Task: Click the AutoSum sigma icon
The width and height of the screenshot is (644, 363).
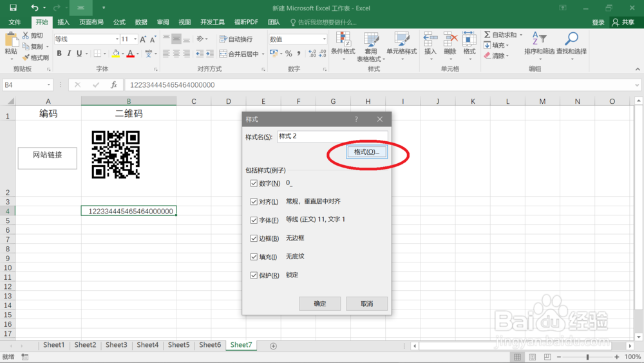Action: tap(488, 35)
